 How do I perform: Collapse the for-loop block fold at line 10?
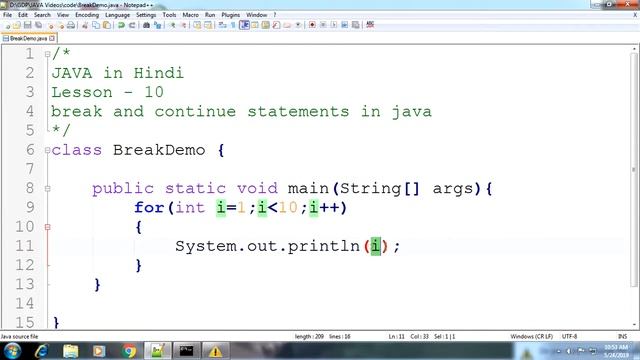click(x=47, y=227)
